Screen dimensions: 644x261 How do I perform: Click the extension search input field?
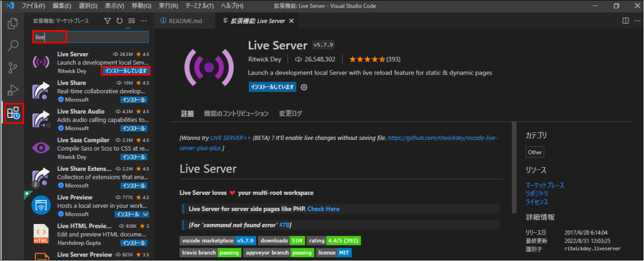click(90, 37)
